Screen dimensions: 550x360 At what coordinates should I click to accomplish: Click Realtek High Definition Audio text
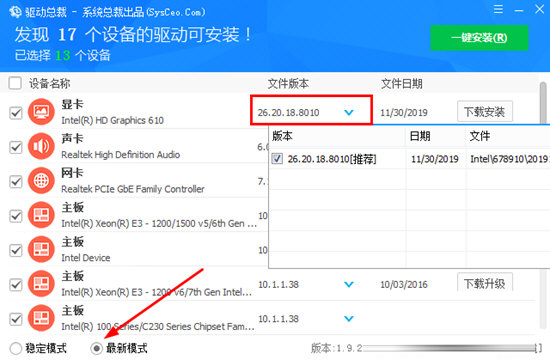point(120,155)
